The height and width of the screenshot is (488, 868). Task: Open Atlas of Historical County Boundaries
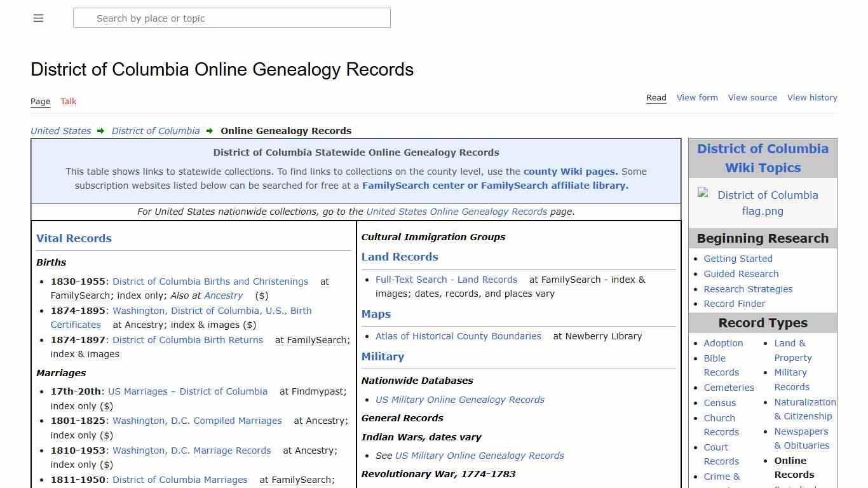458,336
